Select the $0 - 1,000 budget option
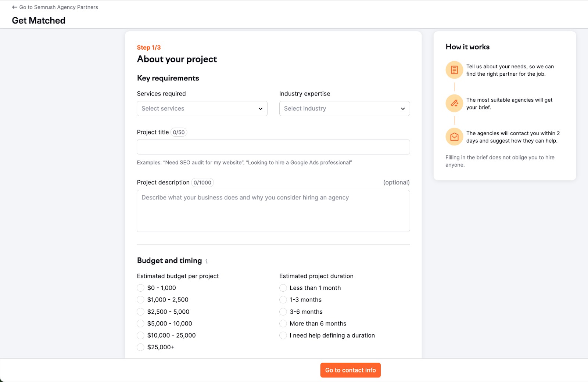This screenshot has height=382, width=588. [140, 288]
